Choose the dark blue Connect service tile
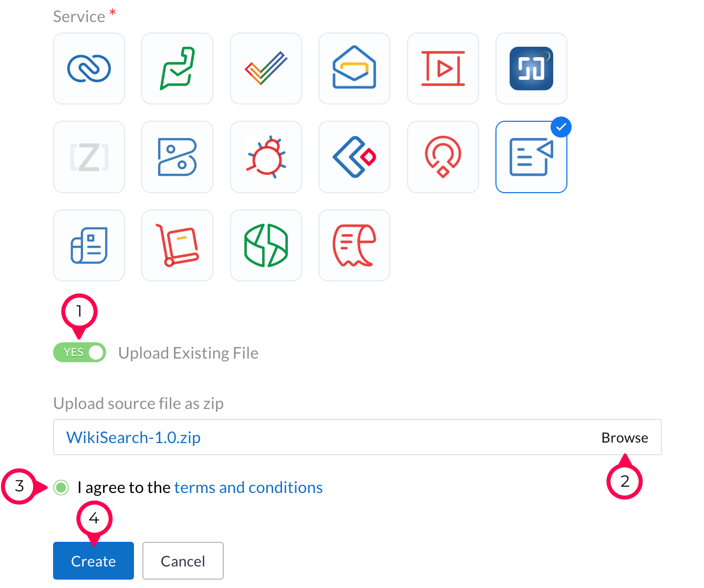Image resolution: width=704 pixels, height=588 pixels. (531, 69)
